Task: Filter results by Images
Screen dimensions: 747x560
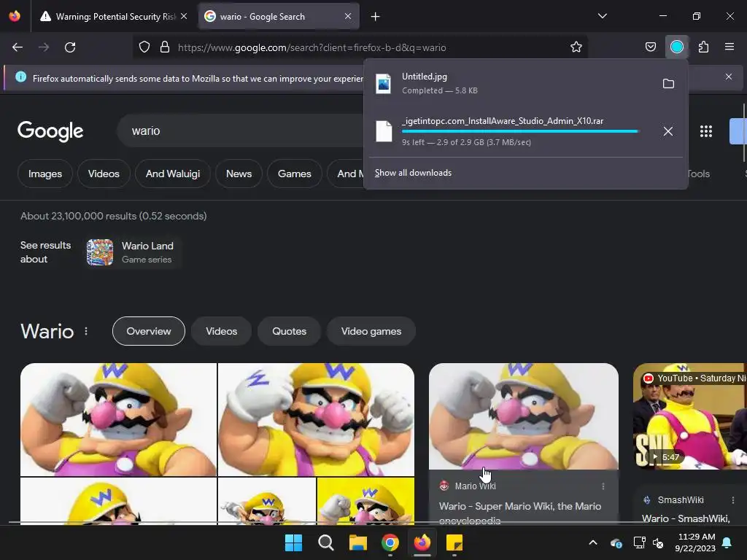Action: coord(45,174)
